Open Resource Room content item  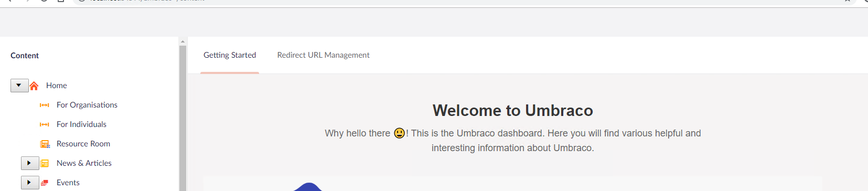click(83, 144)
